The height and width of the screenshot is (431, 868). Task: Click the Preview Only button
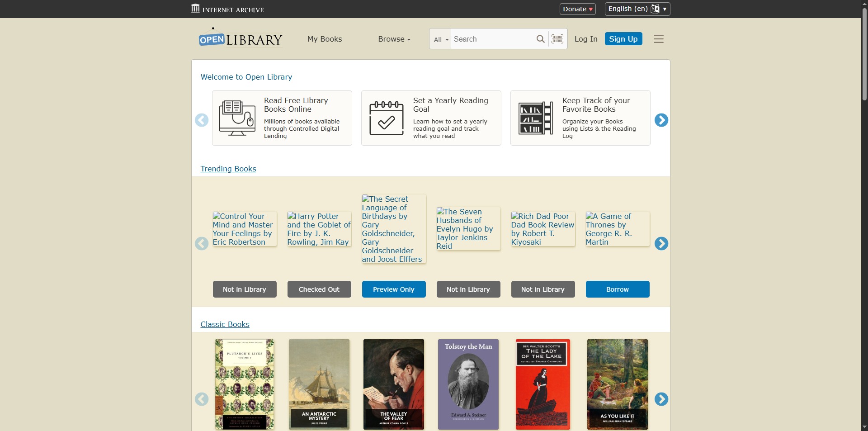(394, 289)
